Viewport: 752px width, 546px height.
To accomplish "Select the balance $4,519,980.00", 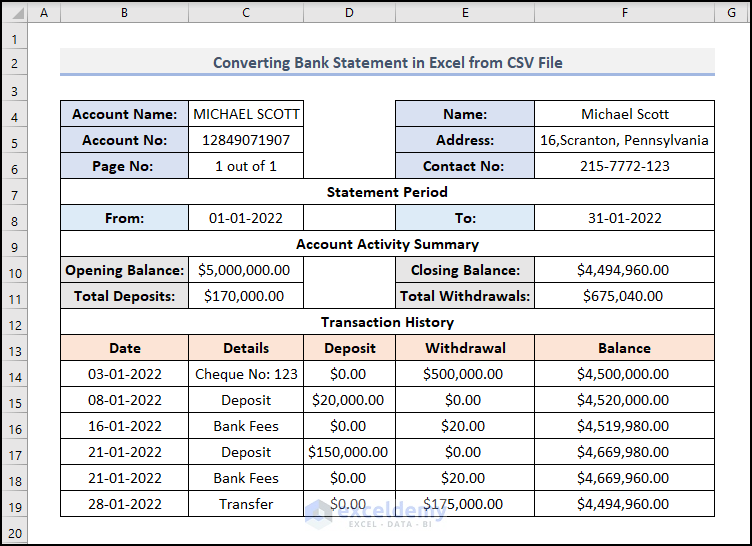I will [x=624, y=426].
